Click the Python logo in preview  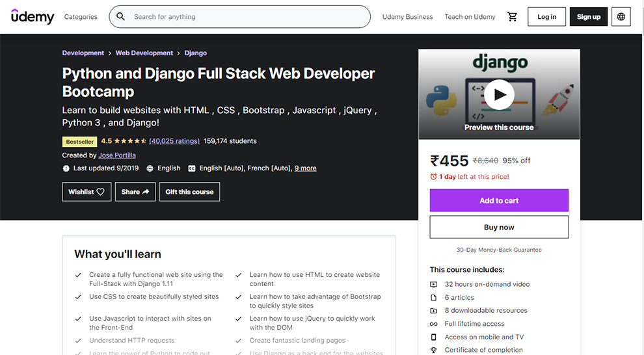click(441, 100)
